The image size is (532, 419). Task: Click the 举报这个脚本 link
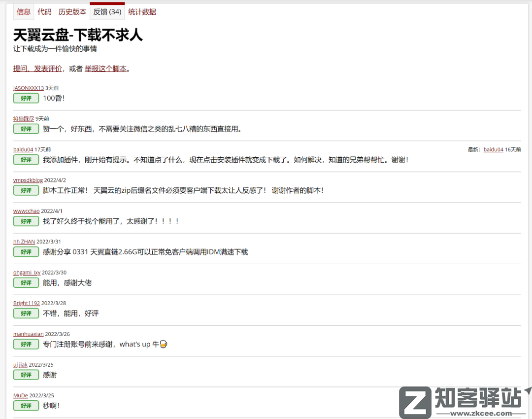coord(104,68)
